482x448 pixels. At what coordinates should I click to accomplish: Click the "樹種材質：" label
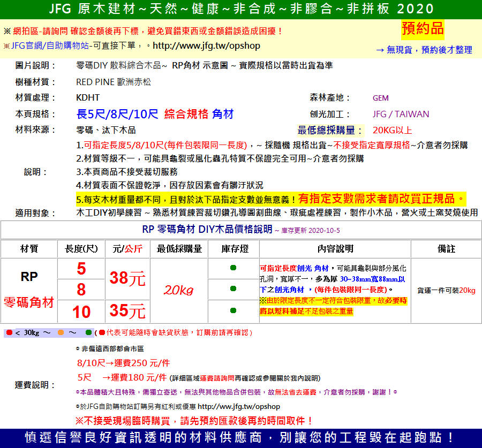pos(35,82)
